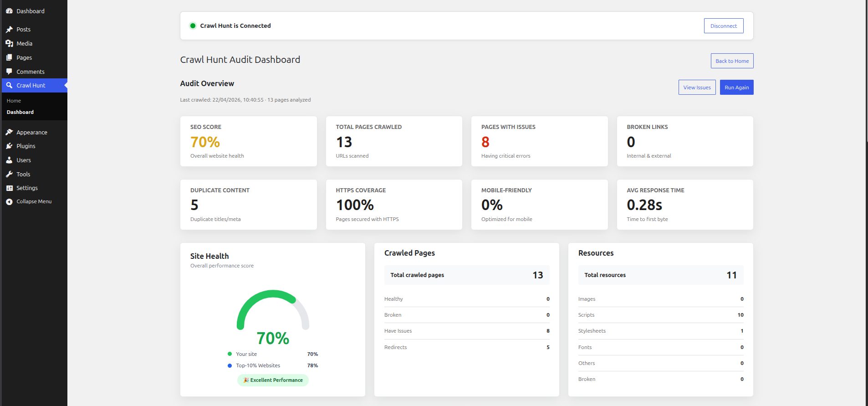This screenshot has height=406, width=868.
Task: Click the SEO Score 70% value
Action: pyautogui.click(x=205, y=142)
